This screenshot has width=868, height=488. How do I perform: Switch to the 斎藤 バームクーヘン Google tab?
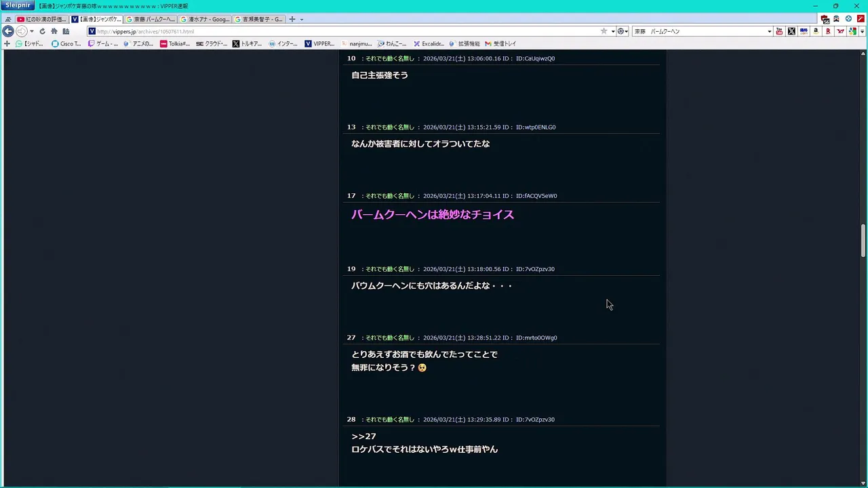pyautogui.click(x=151, y=19)
